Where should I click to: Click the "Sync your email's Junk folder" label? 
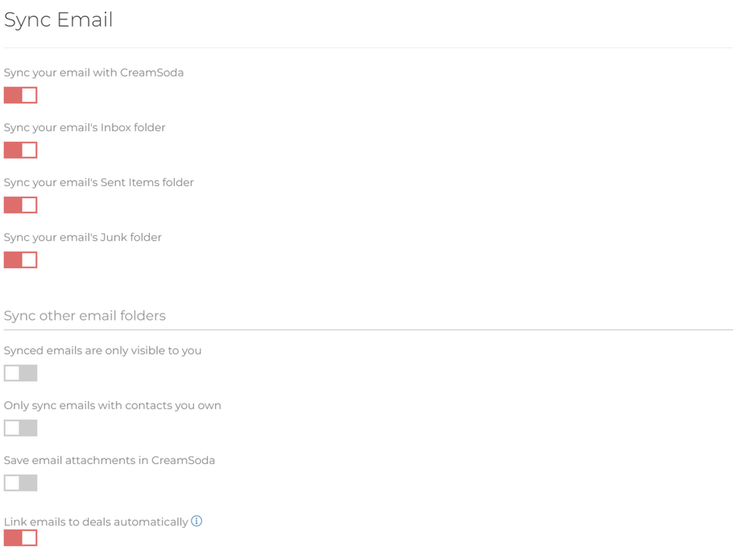82,237
